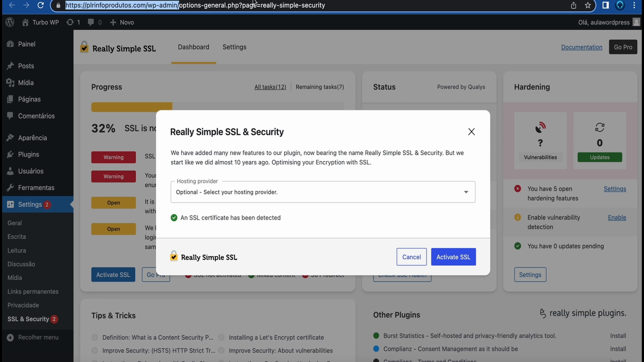Bookmark page with star icon
644x362 pixels.
(588, 5)
